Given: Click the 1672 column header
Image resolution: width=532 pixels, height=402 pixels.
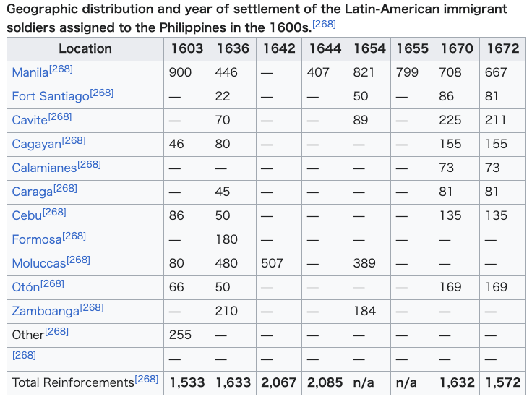Looking at the screenshot, I should pyautogui.click(x=503, y=49).
